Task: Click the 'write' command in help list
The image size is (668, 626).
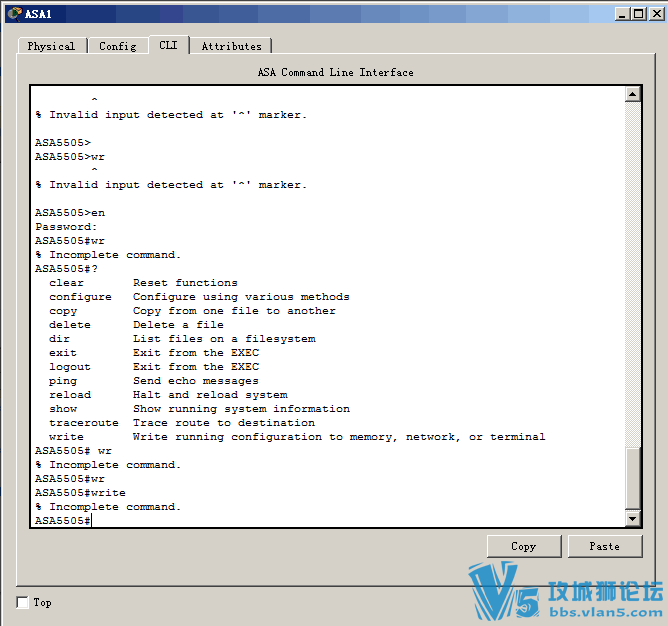Action: [66, 437]
